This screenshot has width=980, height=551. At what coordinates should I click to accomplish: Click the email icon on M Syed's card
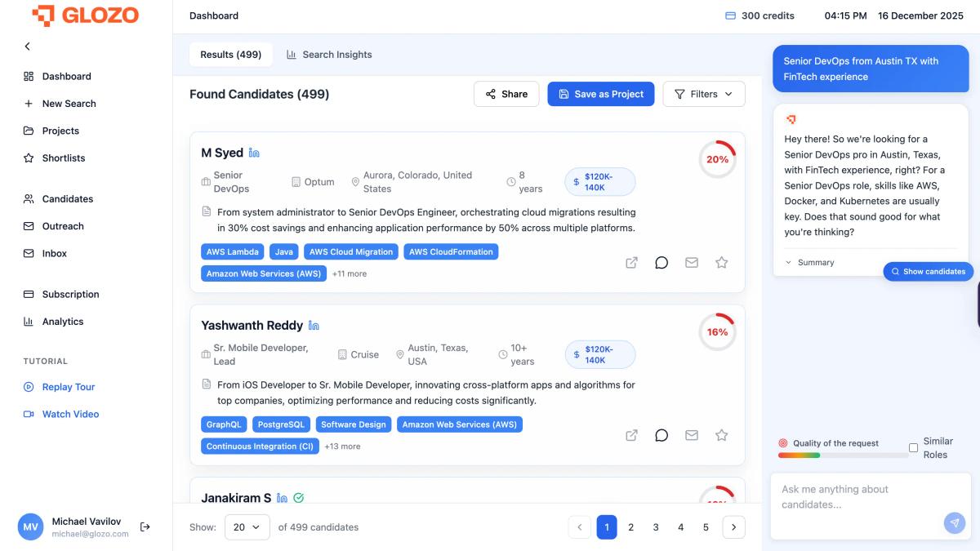[692, 262]
